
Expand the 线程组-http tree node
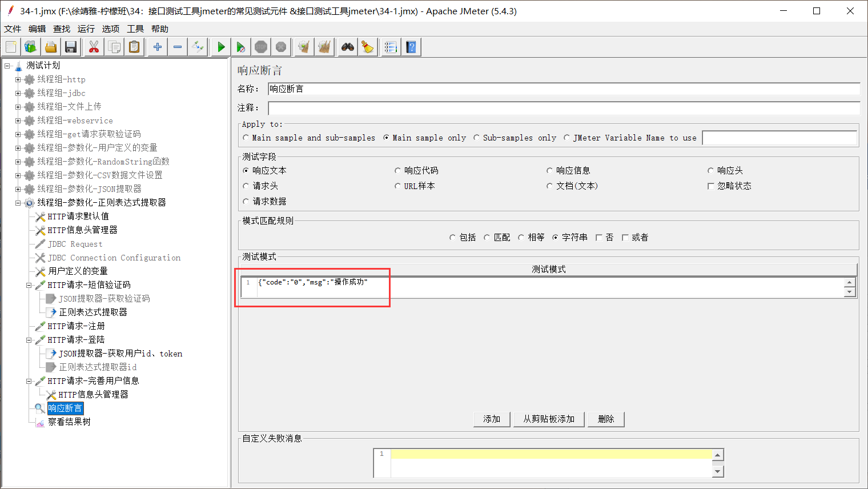click(18, 79)
